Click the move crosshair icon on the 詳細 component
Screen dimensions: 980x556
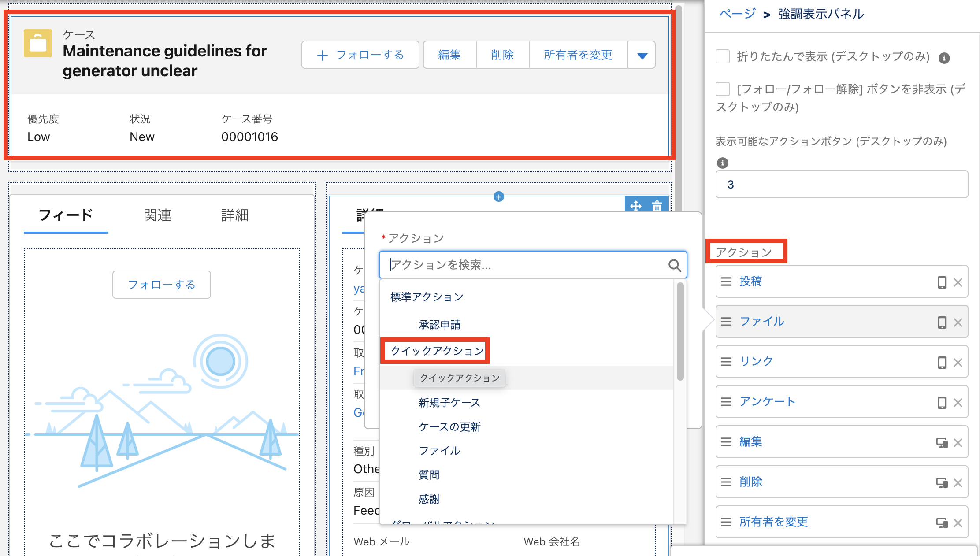[636, 206]
